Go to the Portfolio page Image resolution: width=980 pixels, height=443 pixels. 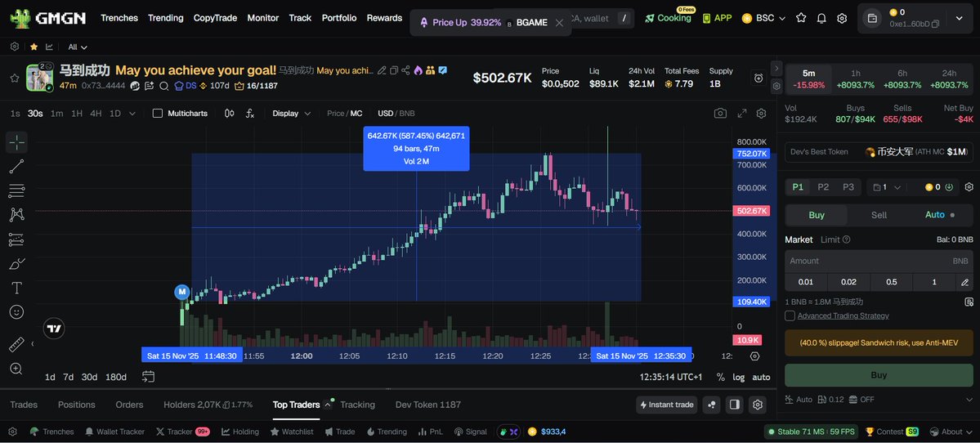[338, 18]
